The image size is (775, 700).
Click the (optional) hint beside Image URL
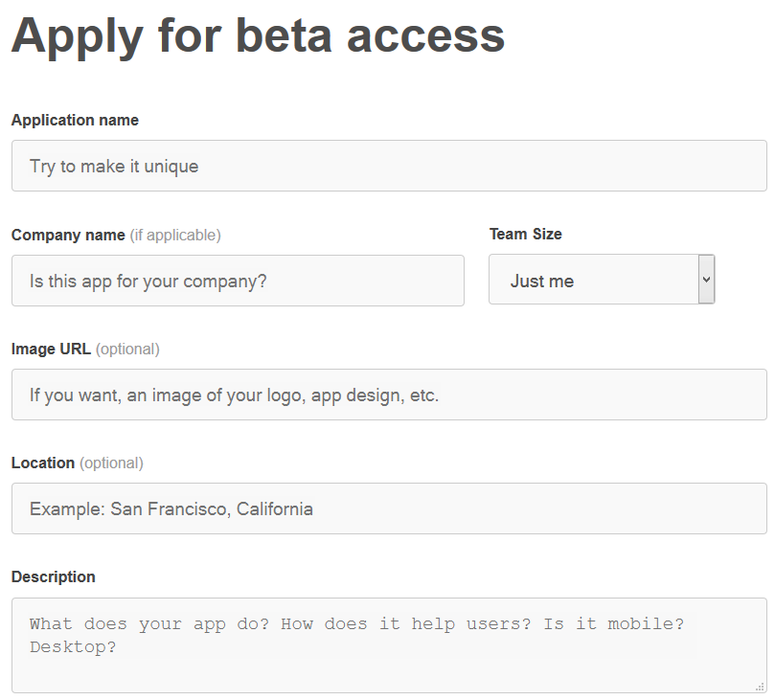pyautogui.click(x=127, y=349)
